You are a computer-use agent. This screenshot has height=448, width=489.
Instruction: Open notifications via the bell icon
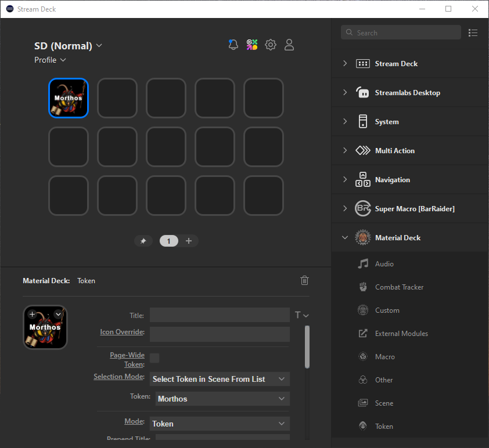(x=233, y=44)
